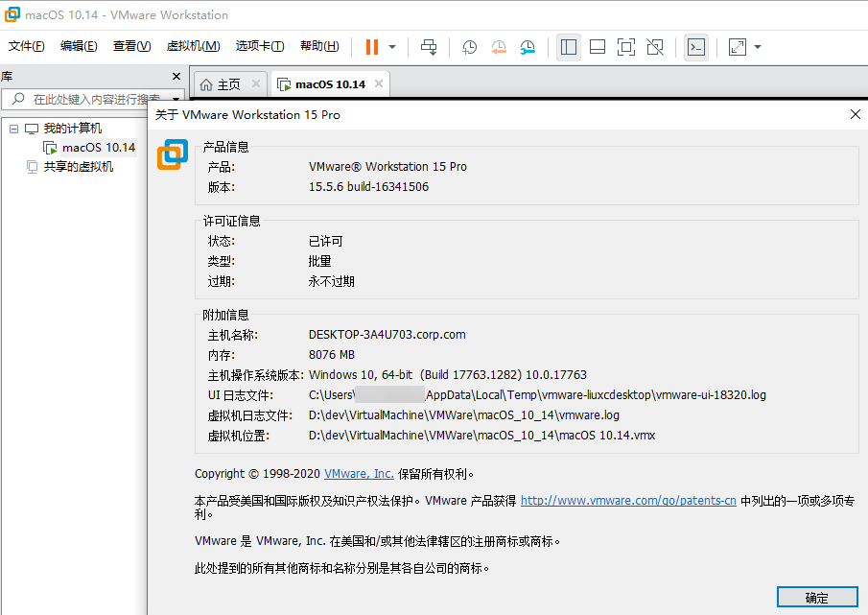Open the 查看(V) menu
This screenshot has width=868, height=615.
click(131, 46)
